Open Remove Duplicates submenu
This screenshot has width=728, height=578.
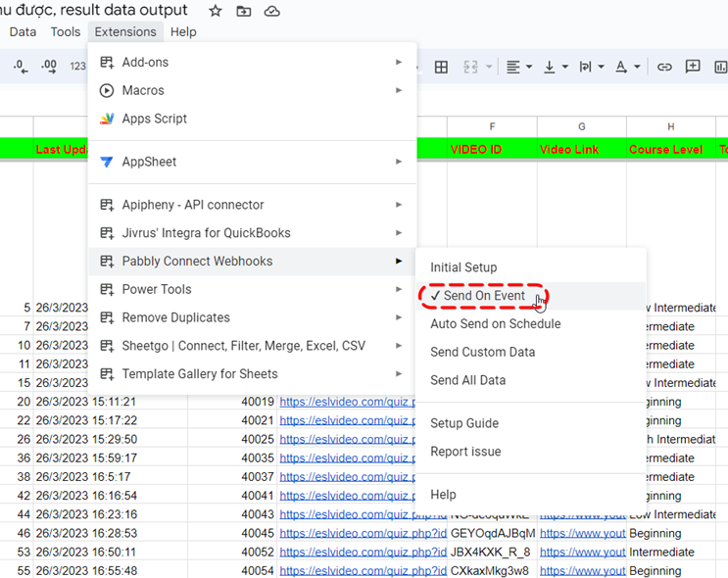pyautogui.click(x=252, y=317)
